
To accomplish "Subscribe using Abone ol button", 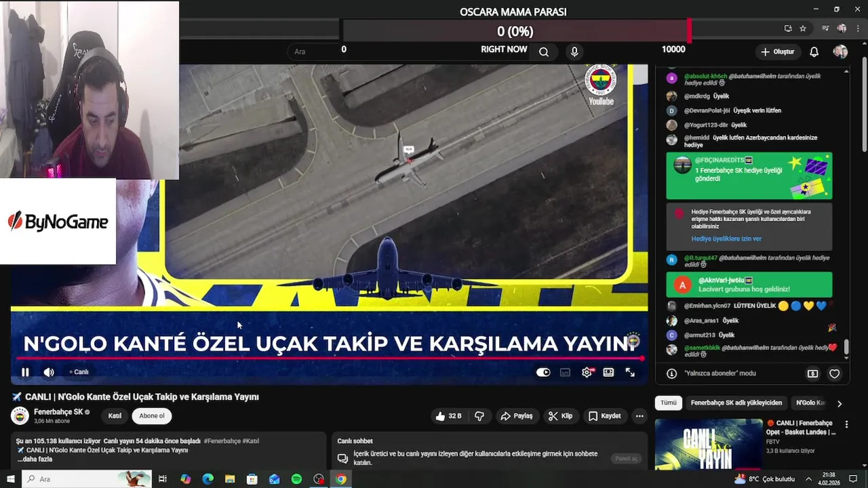I will tap(152, 415).
